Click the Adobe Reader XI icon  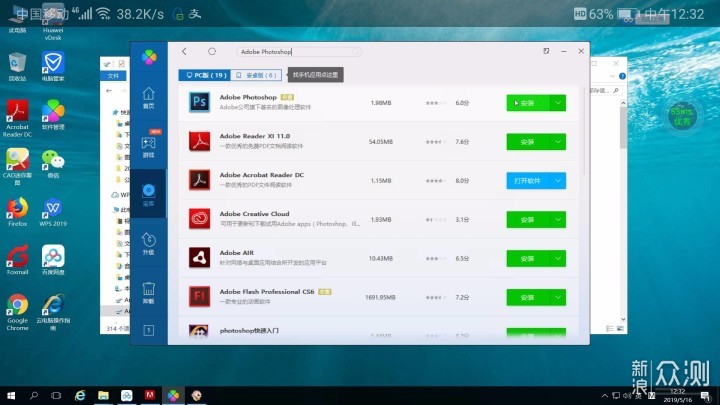click(x=199, y=141)
